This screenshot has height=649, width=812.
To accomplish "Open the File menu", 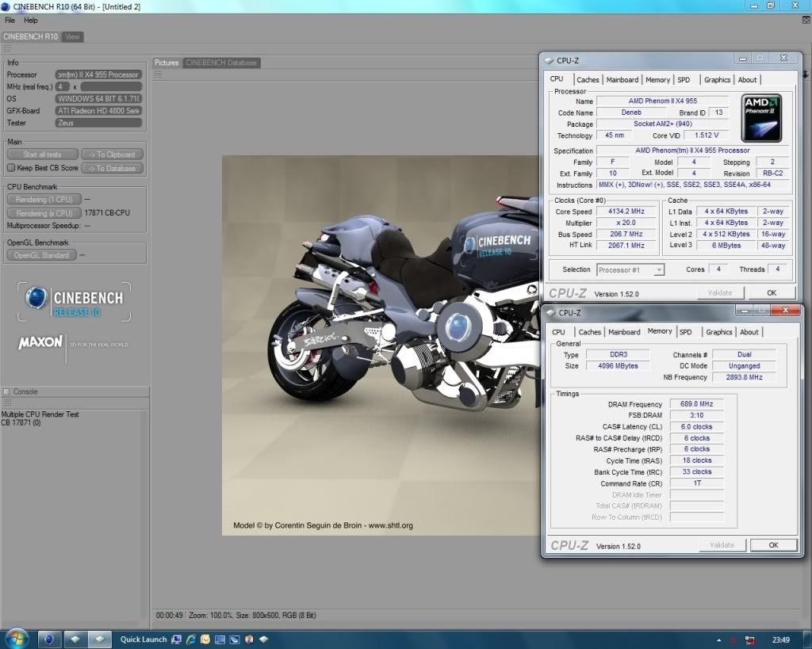I will [x=10, y=20].
